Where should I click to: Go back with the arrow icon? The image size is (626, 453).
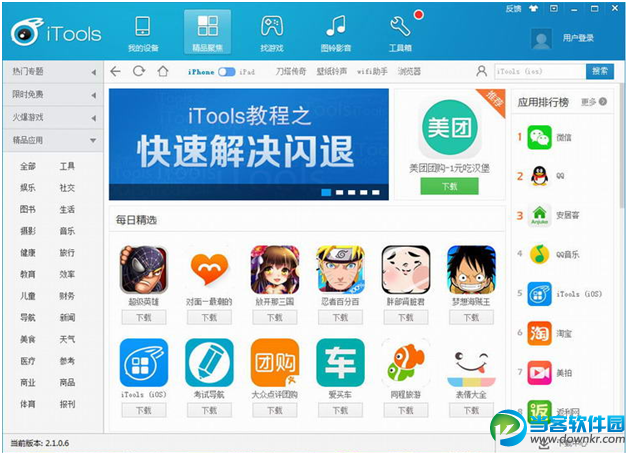(x=115, y=71)
